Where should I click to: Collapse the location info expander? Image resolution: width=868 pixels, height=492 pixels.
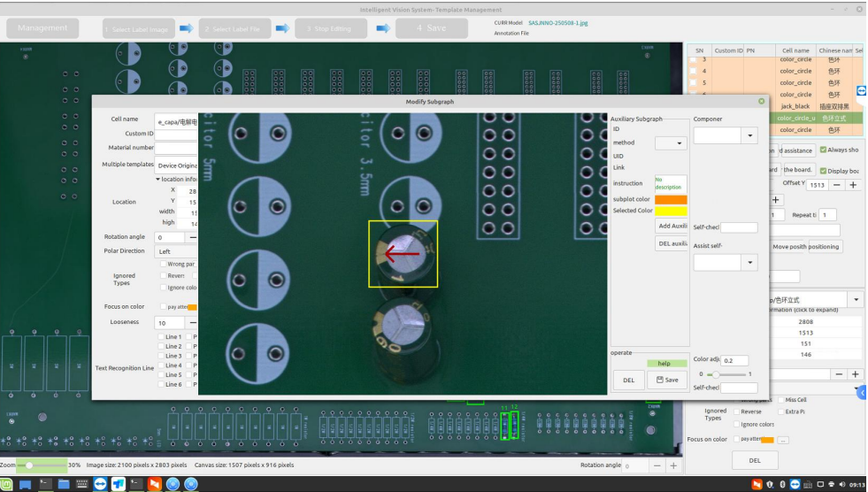[157, 180]
